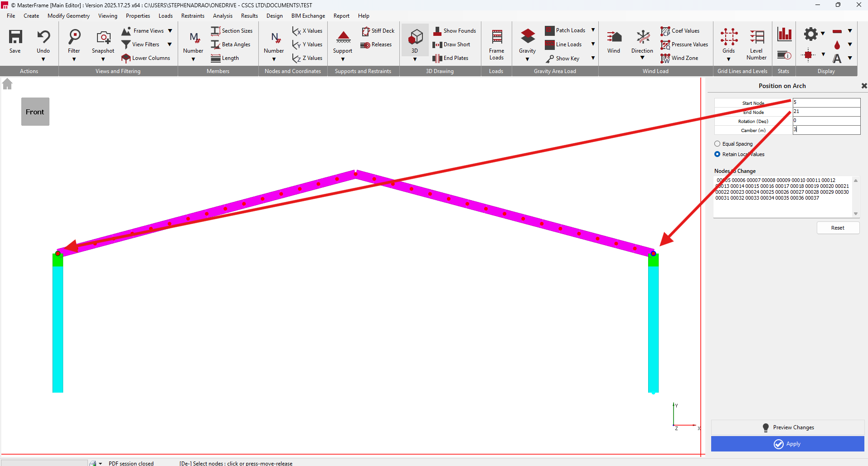
Task: Open the Modify Geometry menu
Action: 68,16
